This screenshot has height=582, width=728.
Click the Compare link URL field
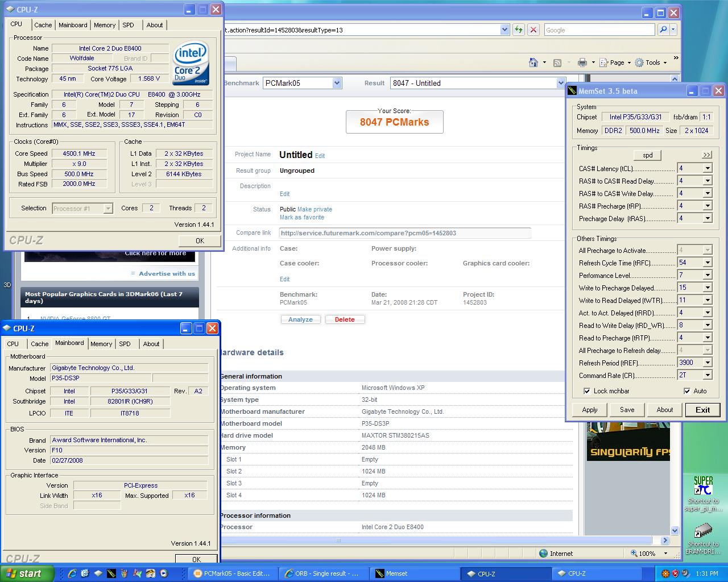pos(405,233)
